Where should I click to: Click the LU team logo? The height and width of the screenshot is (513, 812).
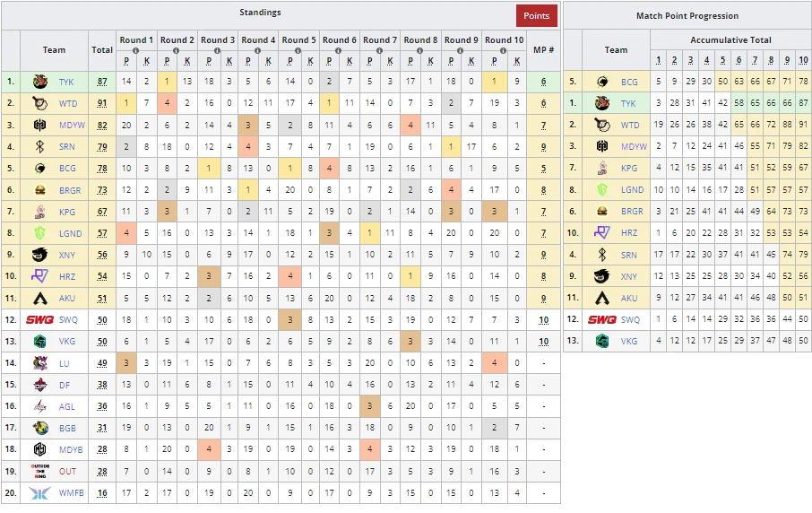[x=40, y=362]
